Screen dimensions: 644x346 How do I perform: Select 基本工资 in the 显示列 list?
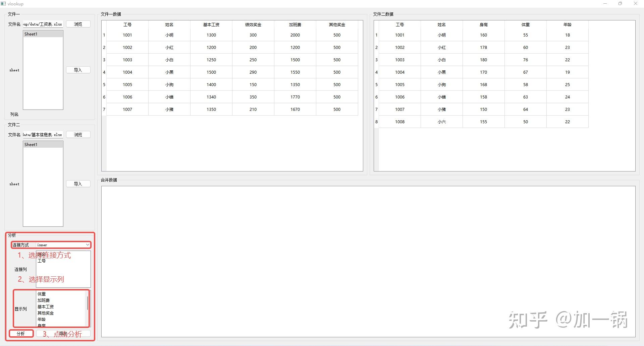point(46,306)
